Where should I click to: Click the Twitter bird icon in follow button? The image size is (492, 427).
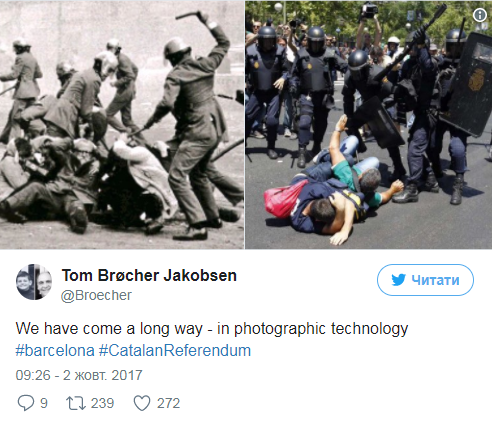[x=398, y=280]
